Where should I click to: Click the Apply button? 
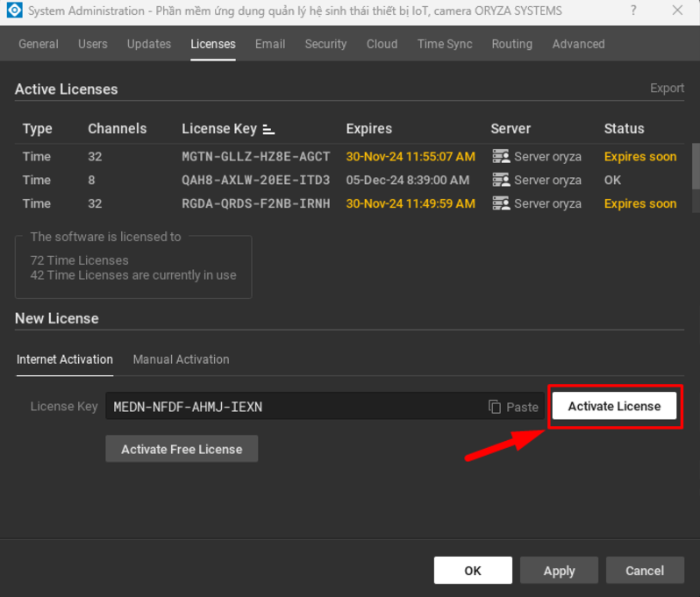click(x=559, y=570)
